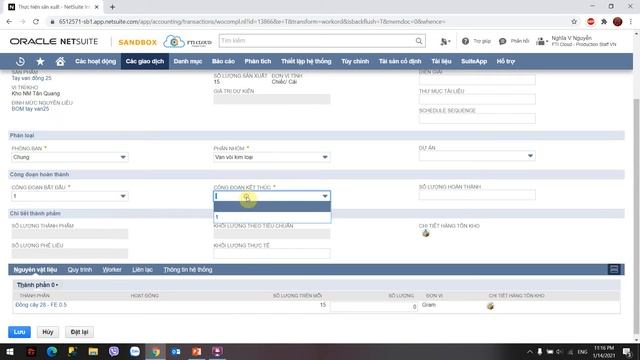The width and height of the screenshot is (640, 360).
Task: Open the Thiết lập hệ thống menu
Action: pos(306,61)
